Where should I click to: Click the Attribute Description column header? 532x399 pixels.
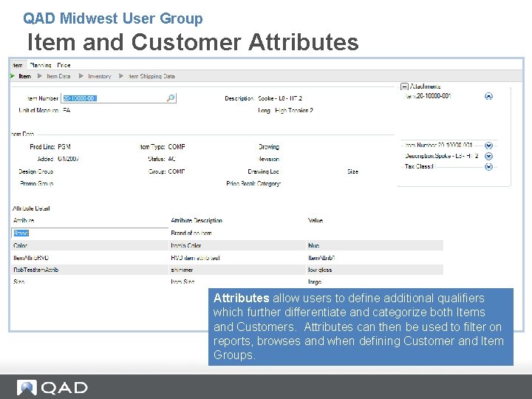197,220
